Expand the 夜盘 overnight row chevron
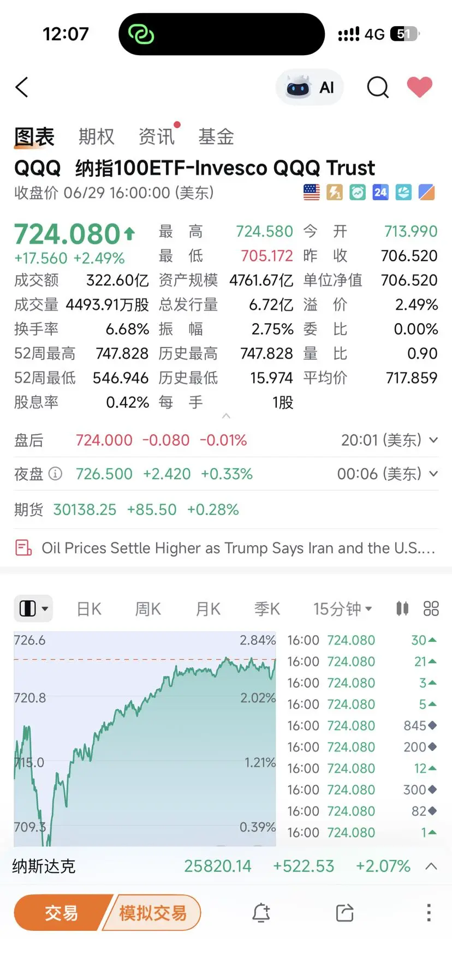This screenshot has height=980, width=452. [433, 474]
